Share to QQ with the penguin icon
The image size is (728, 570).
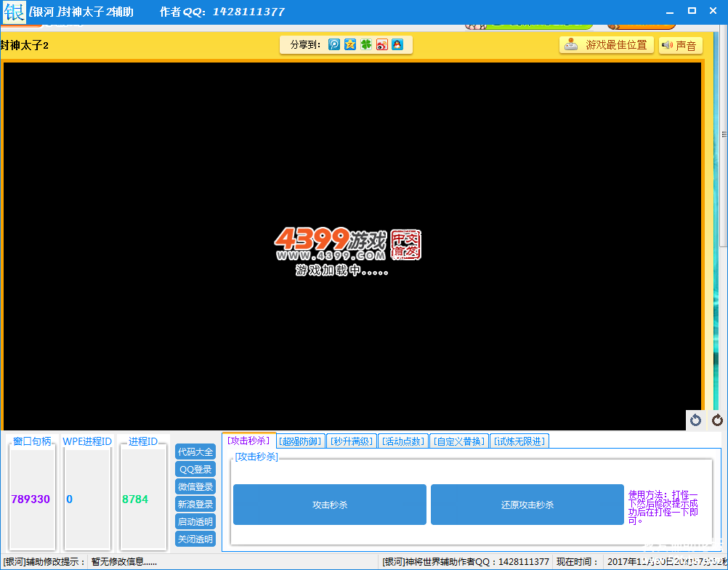point(397,44)
